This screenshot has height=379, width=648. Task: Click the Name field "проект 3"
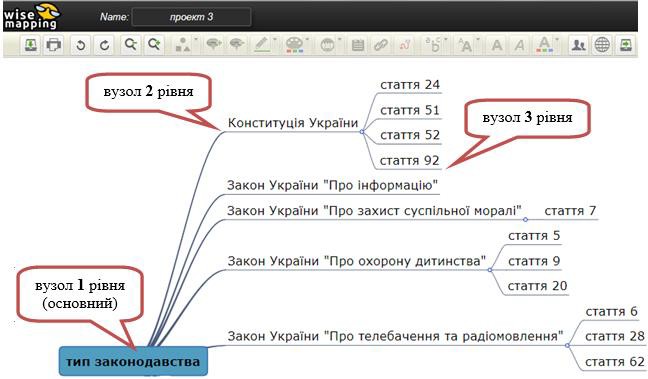191,17
